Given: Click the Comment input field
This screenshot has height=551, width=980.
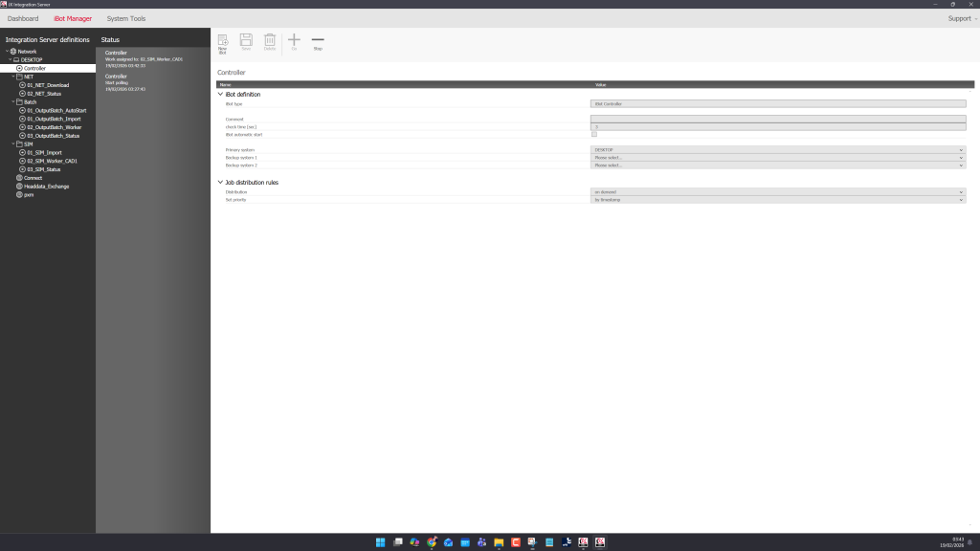Looking at the screenshot, I should pyautogui.click(x=777, y=119).
